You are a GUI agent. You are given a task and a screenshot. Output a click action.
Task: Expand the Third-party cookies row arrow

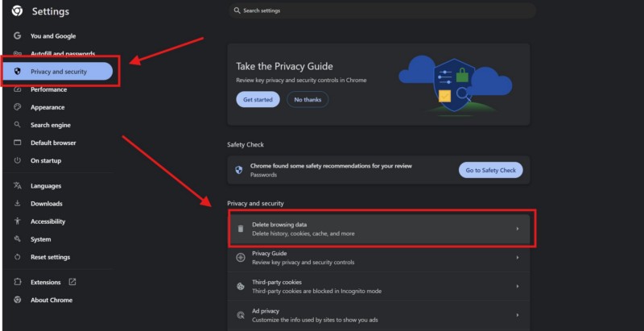click(x=517, y=287)
